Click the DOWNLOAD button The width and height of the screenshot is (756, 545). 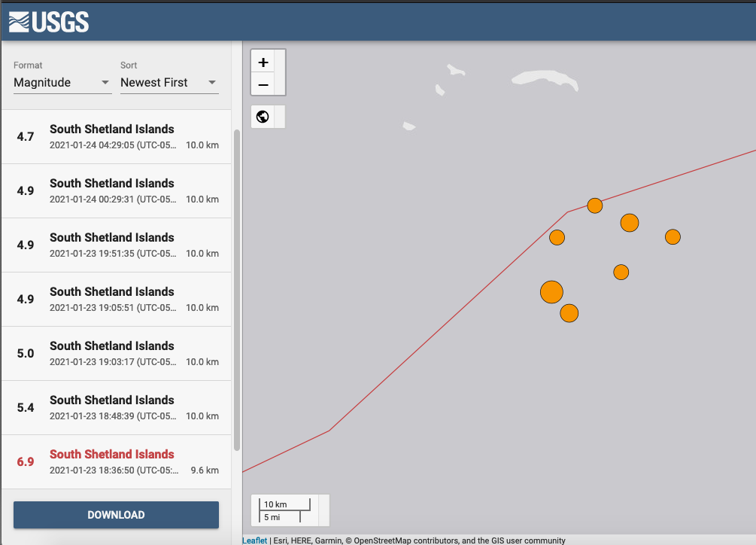pyautogui.click(x=116, y=515)
